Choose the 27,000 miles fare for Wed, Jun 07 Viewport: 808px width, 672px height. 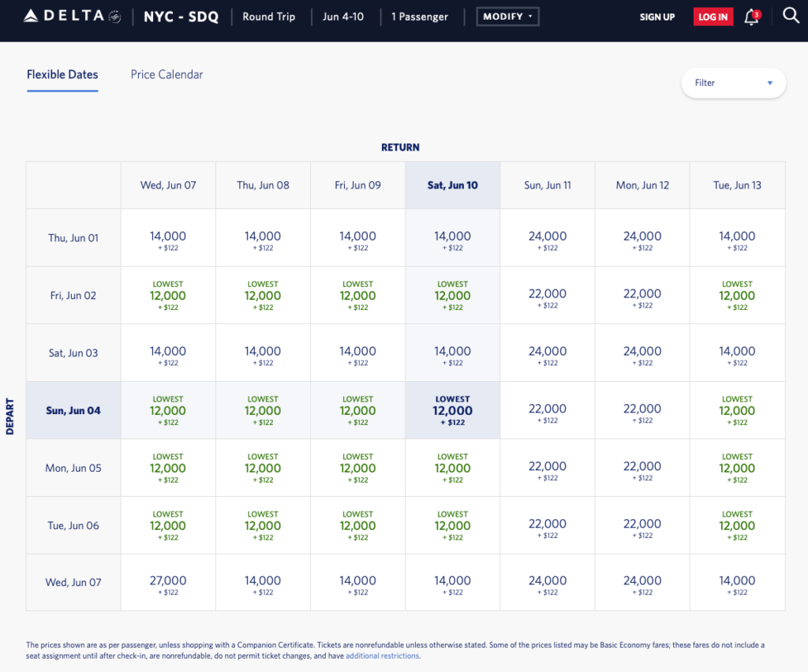pyautogui.click(x=168, y=583)
